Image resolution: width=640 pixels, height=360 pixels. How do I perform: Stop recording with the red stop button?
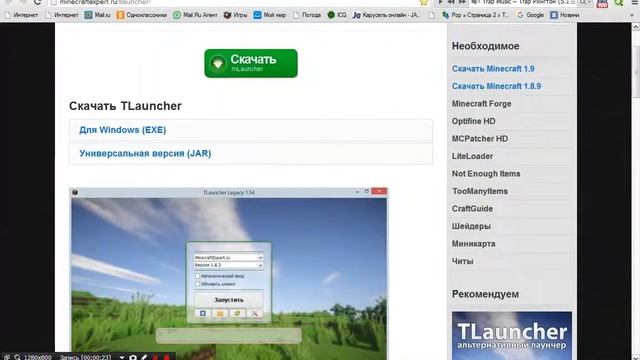[167, 358]
